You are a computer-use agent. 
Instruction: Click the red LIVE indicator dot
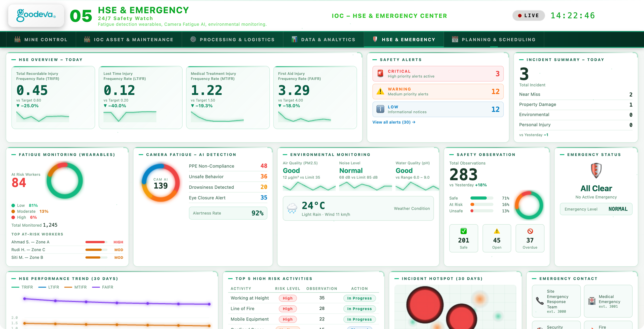click(520, 16)
